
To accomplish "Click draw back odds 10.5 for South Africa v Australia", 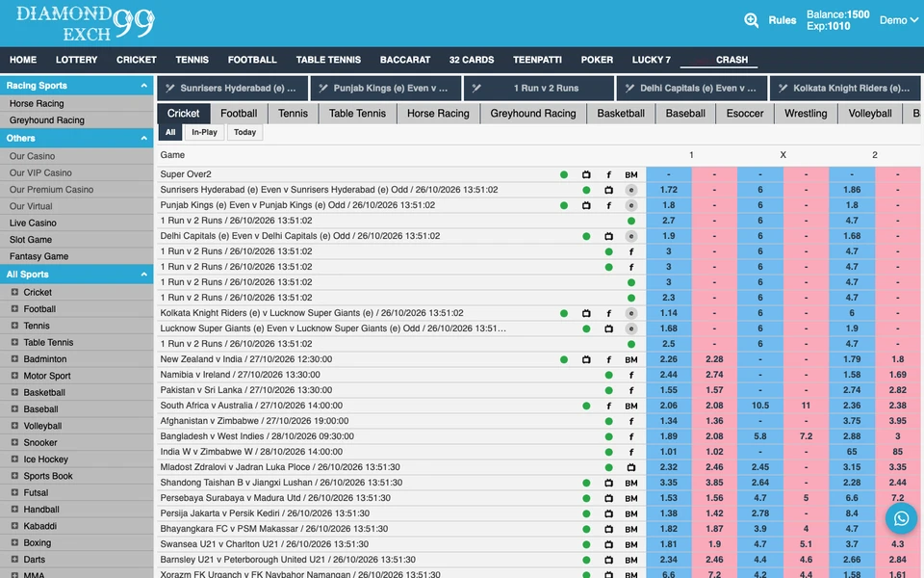I will (x=760, y=406).
